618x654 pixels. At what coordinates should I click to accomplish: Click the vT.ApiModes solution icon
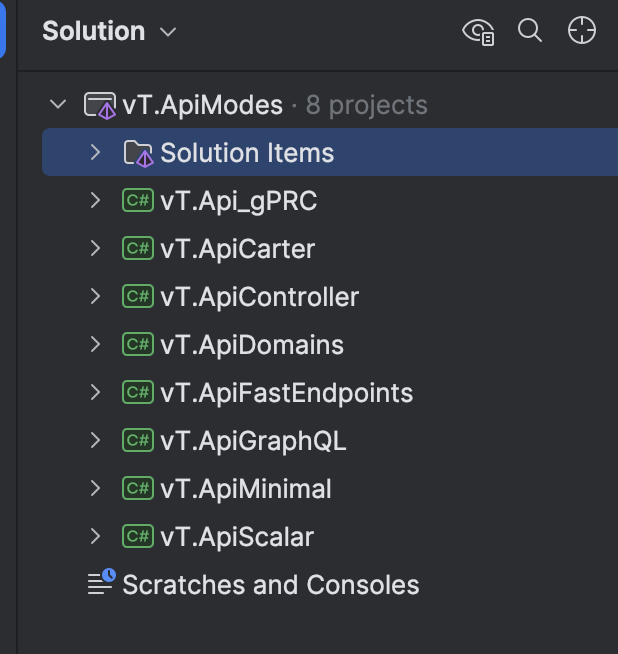click(x=100, y=105)
